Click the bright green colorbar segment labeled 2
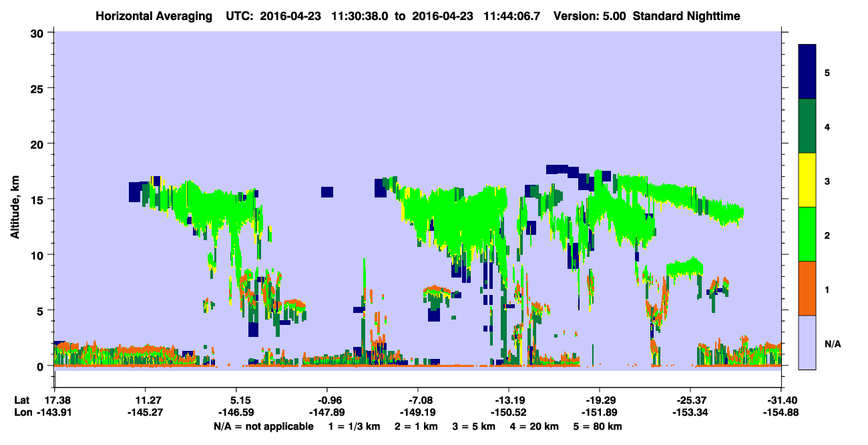 pyautogui.click(x=808, y=234)
